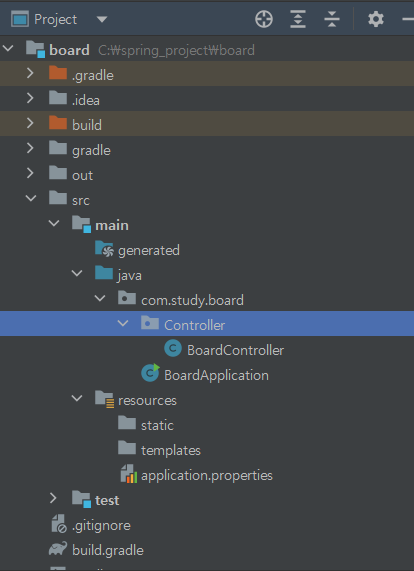Screen dimensions: 414x571
Task: Click the application.properties file icon
Action: click(129, 474)
